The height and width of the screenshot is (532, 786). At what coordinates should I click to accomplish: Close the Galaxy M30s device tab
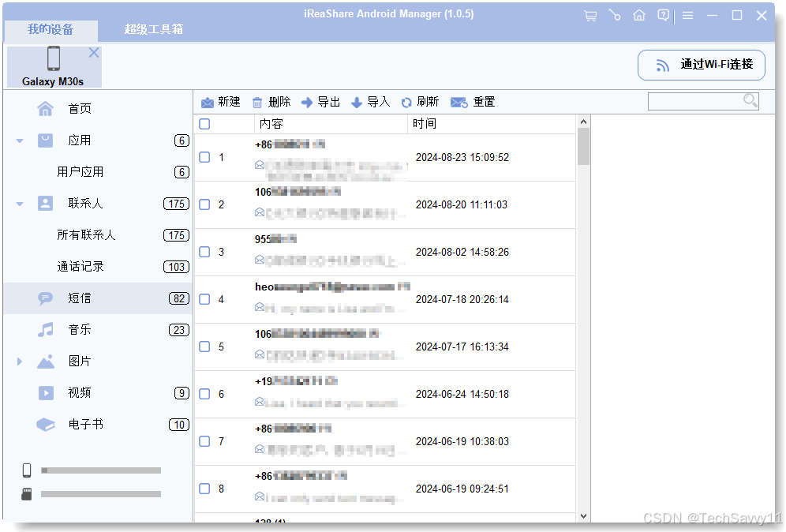tap(94, 52)
